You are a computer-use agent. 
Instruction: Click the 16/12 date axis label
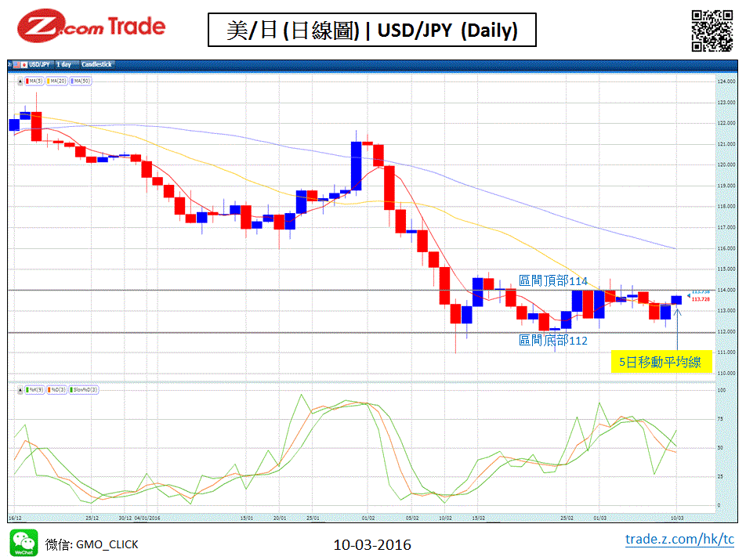pyautogui.click(x=15, y=518)
